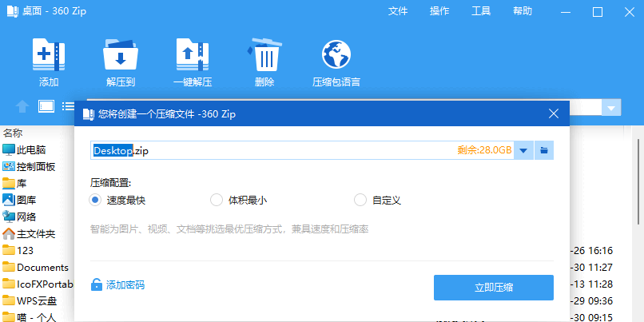Click the 一键解压 one-click extract icon
Screen dimensions: 644x322
pos(193,54)
